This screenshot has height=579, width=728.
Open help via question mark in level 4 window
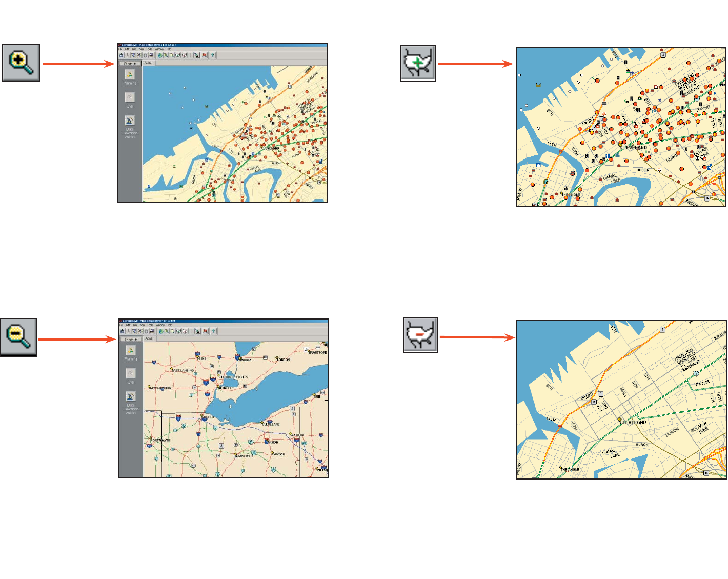[214, 331]
